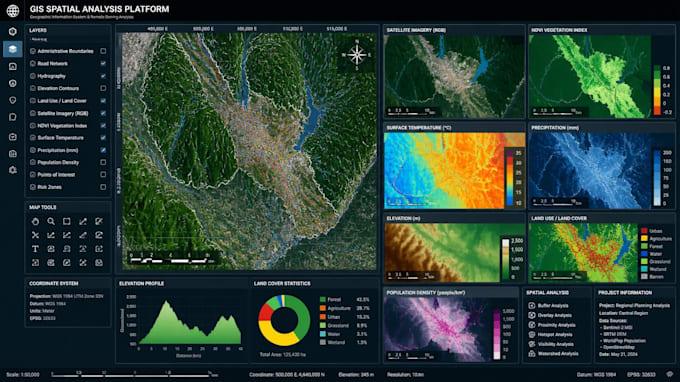Enable the Elevation Contours checkbox
This screenshot has height=382, width=680.
(x=103, y=88)
